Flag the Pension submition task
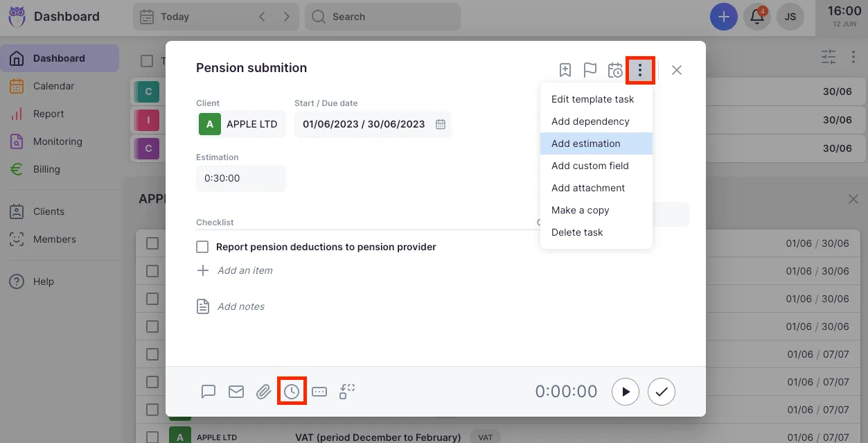 click(590, 69)
